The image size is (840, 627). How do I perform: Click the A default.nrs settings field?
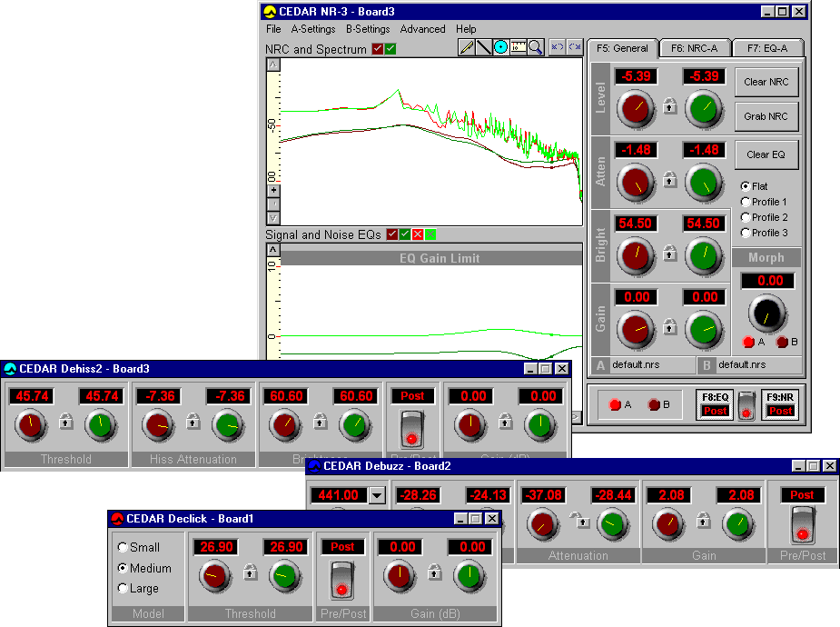644,365
